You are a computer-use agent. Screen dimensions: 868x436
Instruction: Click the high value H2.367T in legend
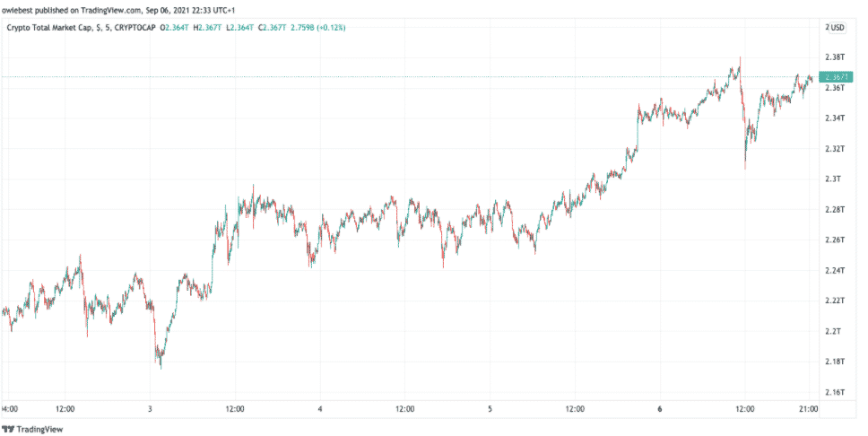click(x=207, y=28)
